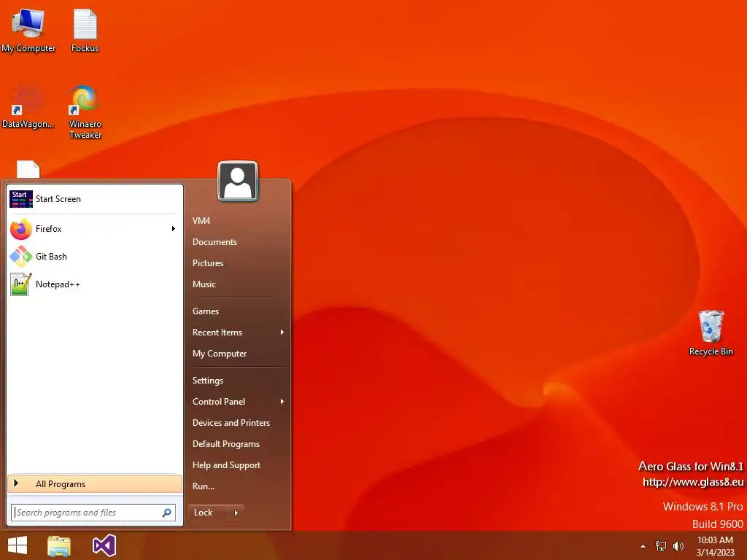The width and height of the screenshot is (747, 560).
Task: Open Devices and Printers
Action: coord(231,423)
